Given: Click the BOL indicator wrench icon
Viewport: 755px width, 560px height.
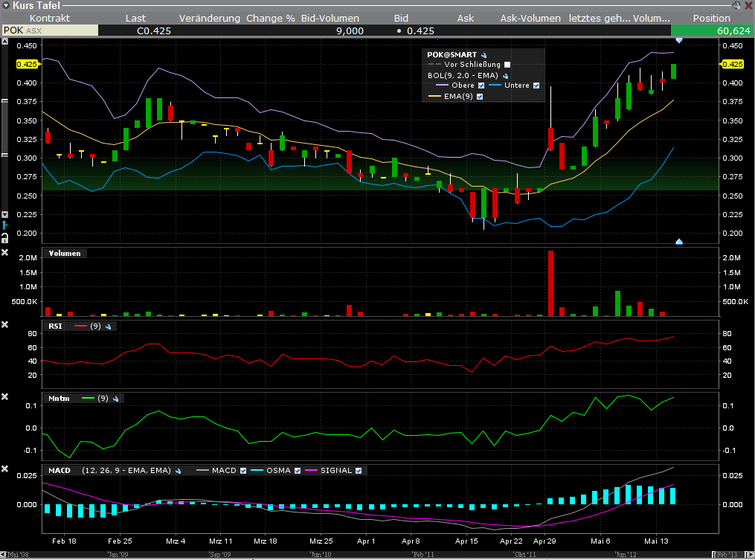Looking at the screenshot, I should (505, 75).
